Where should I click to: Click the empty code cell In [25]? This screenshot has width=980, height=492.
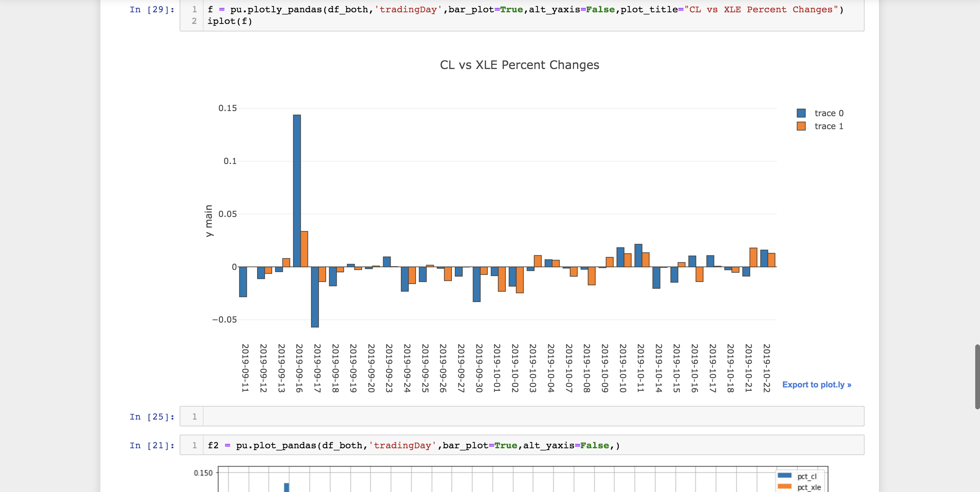(x=533, y=416)
